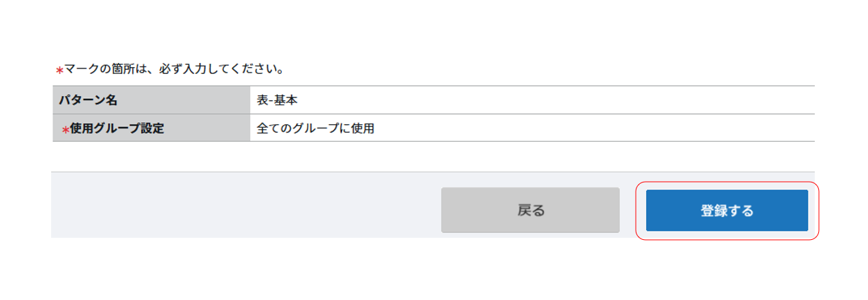Viewport: 868px width, 300px height.
Task: Click the word 使用 ending the group value
Action: 362,129
